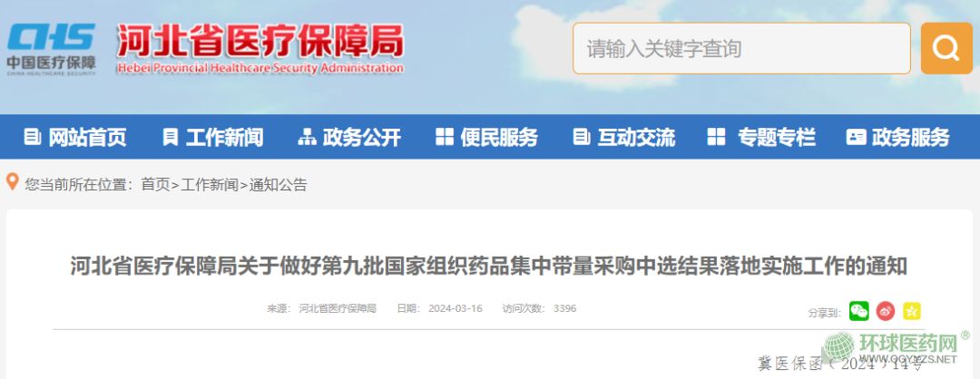The height and width of the screenshot is (379, 980).
Task: Click the CHS China Healthcare Security logo
Action: coord(51,49)
